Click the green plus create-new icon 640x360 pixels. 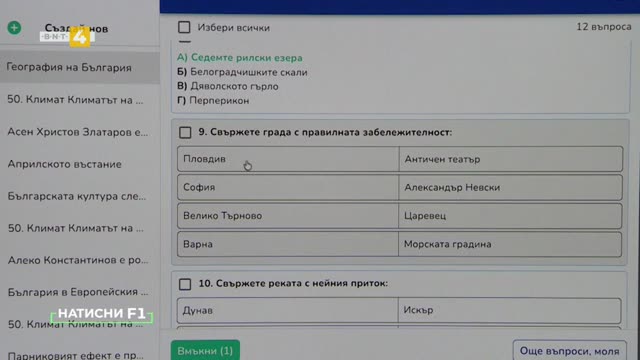point(14,28)
